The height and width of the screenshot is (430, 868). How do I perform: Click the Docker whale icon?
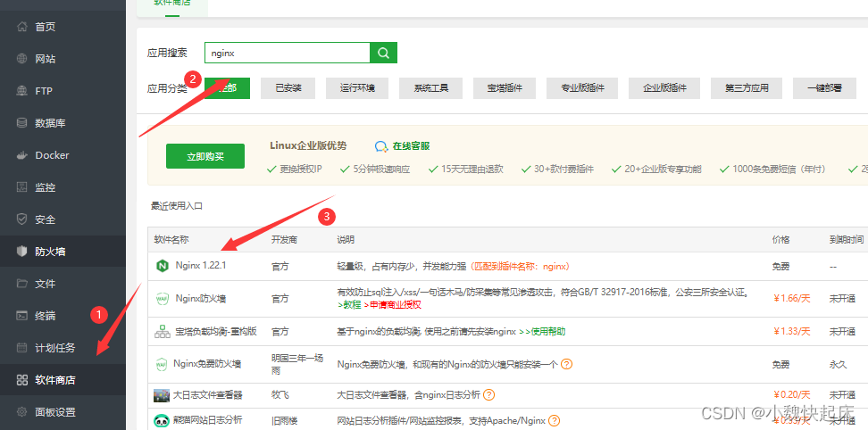tap(22, 155)
